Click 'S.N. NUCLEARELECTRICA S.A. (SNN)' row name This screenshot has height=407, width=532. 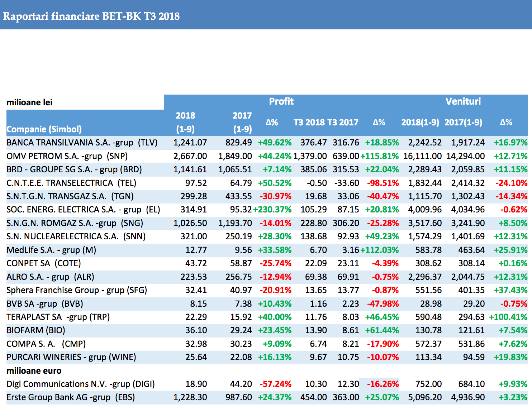pyautogui.click(x=76, y=236)
